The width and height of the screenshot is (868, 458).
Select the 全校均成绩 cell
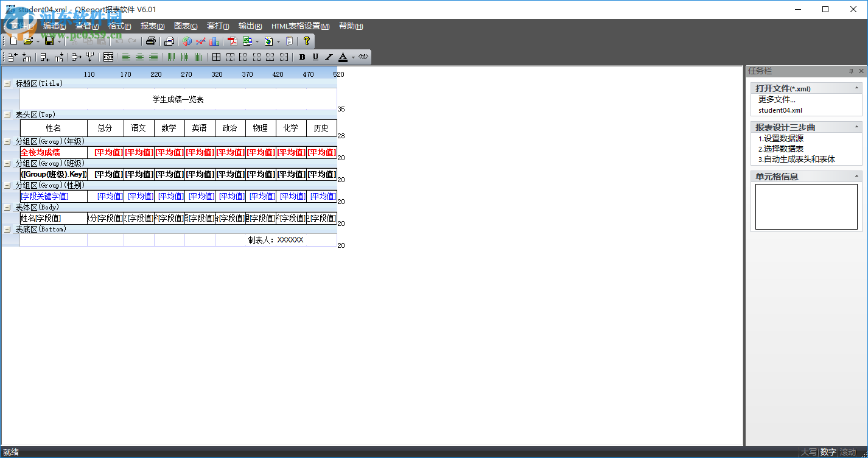(x=54, y=152)
